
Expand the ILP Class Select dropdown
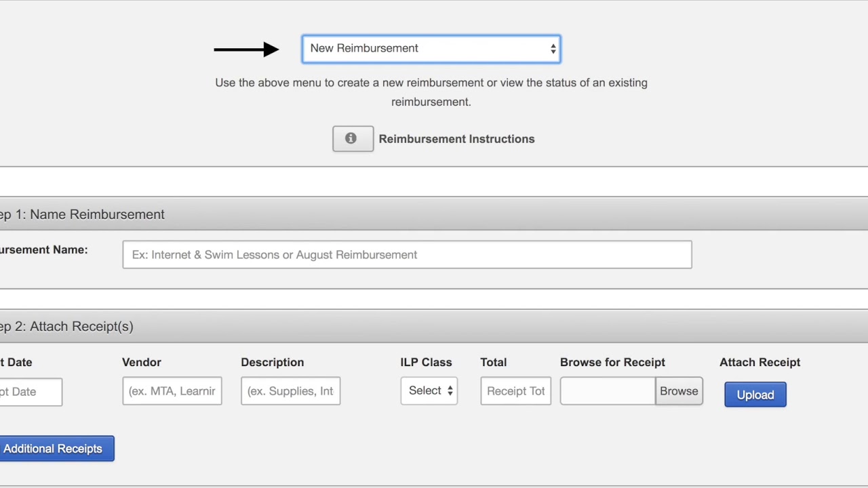click(429, 391)
